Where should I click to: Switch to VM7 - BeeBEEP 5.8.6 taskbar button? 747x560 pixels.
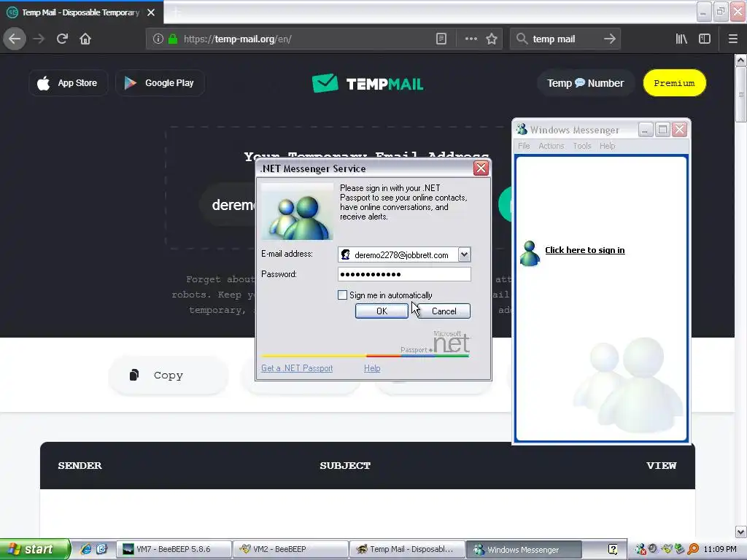[174, 549]
